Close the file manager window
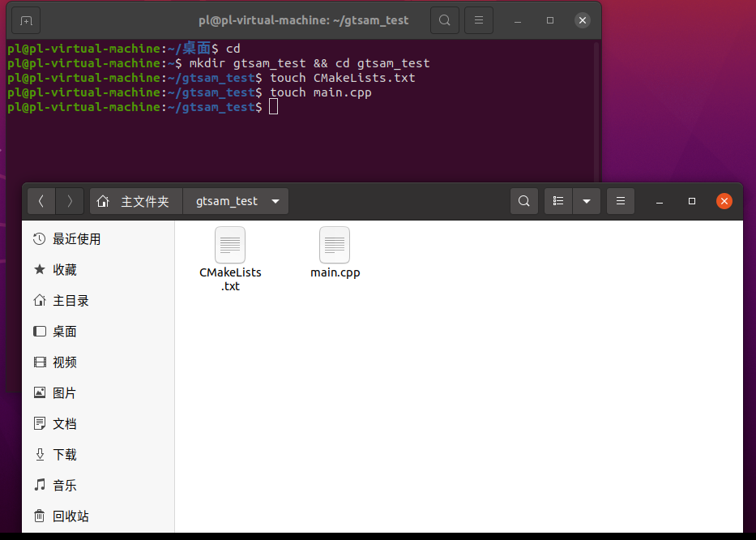This screenshot has height=540, width=756. tap(724, 201)
